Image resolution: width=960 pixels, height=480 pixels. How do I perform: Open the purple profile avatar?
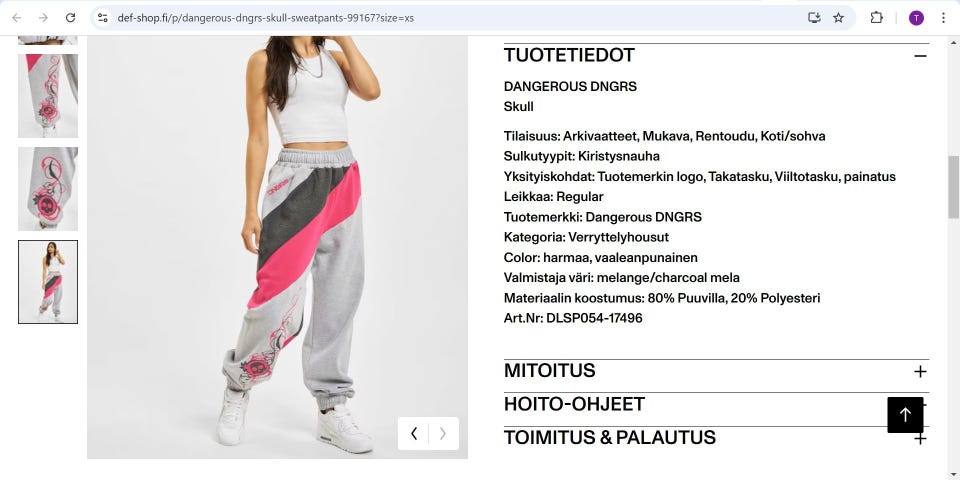point(916,18)
